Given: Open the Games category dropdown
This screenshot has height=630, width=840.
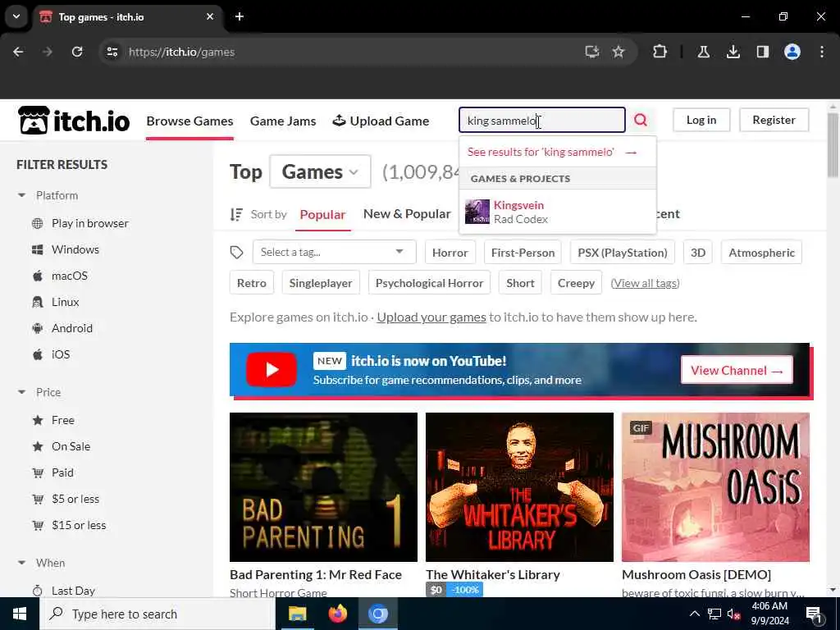Looking at the screenshot, I should coord(321,172).
